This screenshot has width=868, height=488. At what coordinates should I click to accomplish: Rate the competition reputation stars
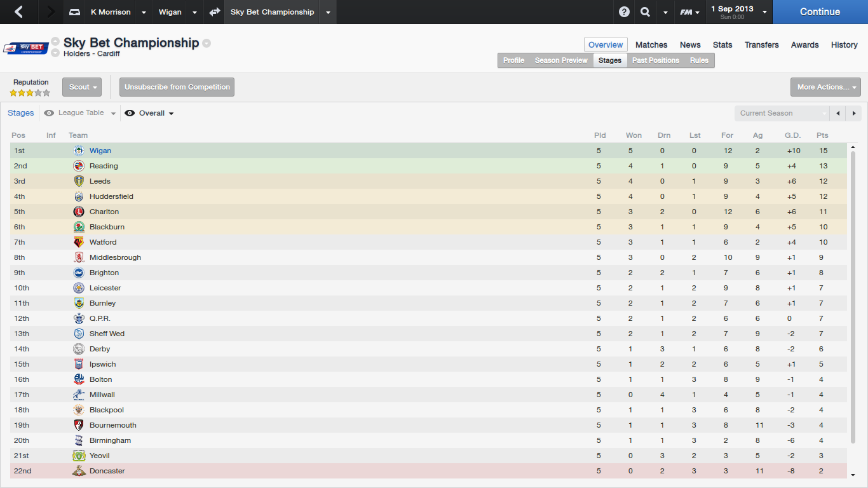tap(30, 93)
